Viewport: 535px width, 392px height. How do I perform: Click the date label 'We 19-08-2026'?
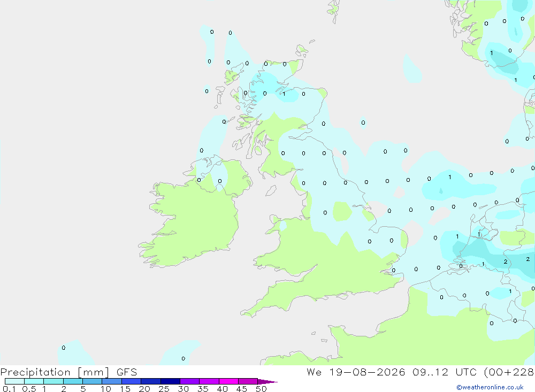[356, 372]
